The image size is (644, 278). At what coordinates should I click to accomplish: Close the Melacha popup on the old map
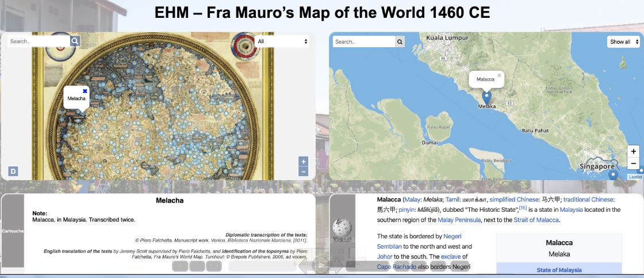85,91
